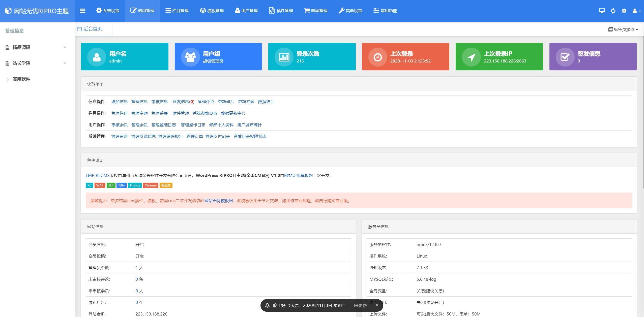Click the 管理采集 link
The width and height of the screenshot is (644, 317).
pos(160,113)
